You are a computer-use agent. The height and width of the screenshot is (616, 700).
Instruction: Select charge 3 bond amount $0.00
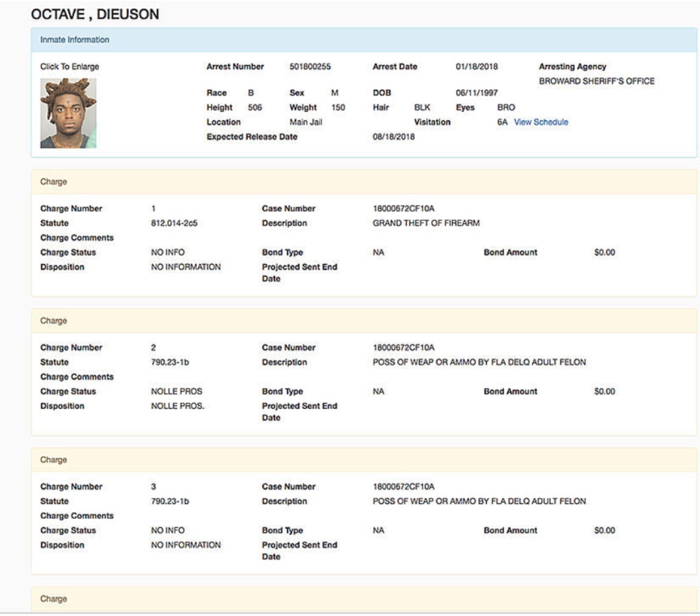604,530
